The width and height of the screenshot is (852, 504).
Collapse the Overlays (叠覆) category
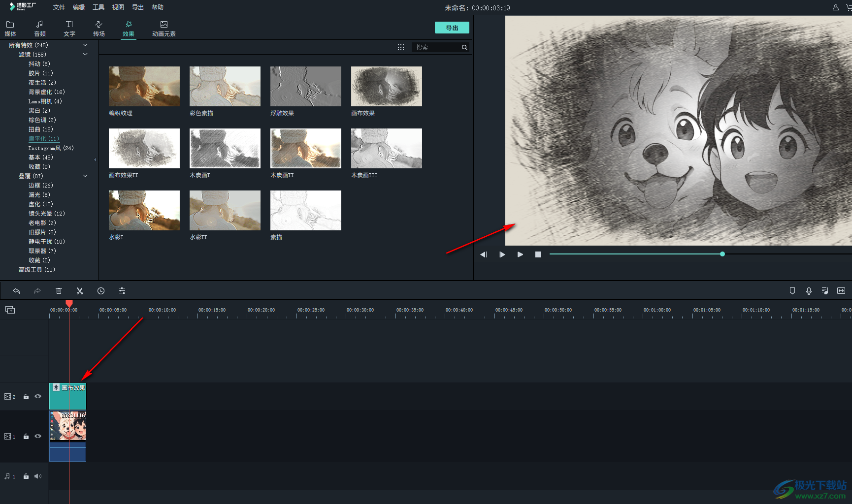click(x=85, y=176)
